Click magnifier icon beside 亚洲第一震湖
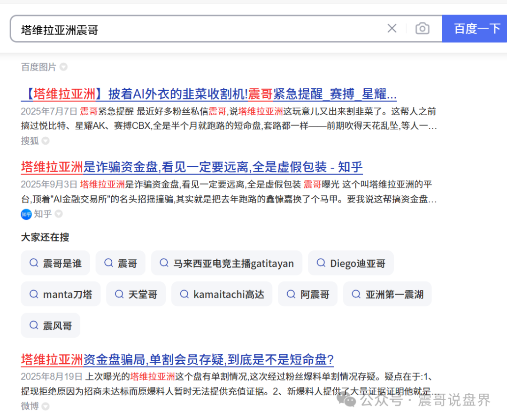The height and width of the screenshot is (420, 507). coord(356,294)
